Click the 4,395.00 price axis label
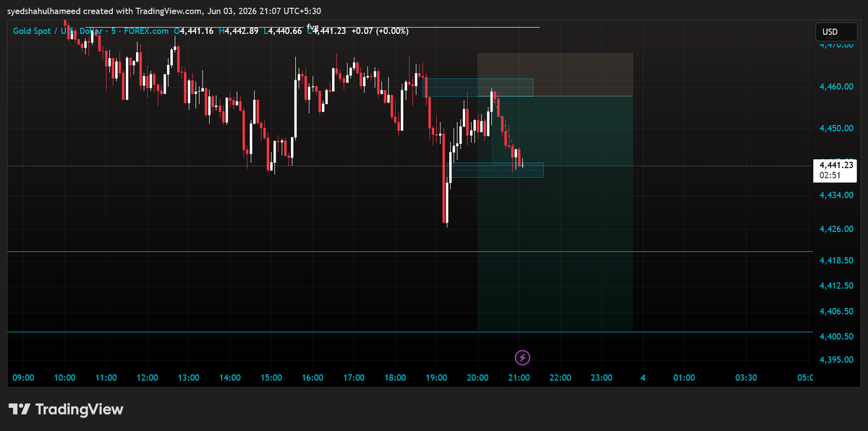The height and width of the screenshot is (431, 868). [x=836, y=360]
